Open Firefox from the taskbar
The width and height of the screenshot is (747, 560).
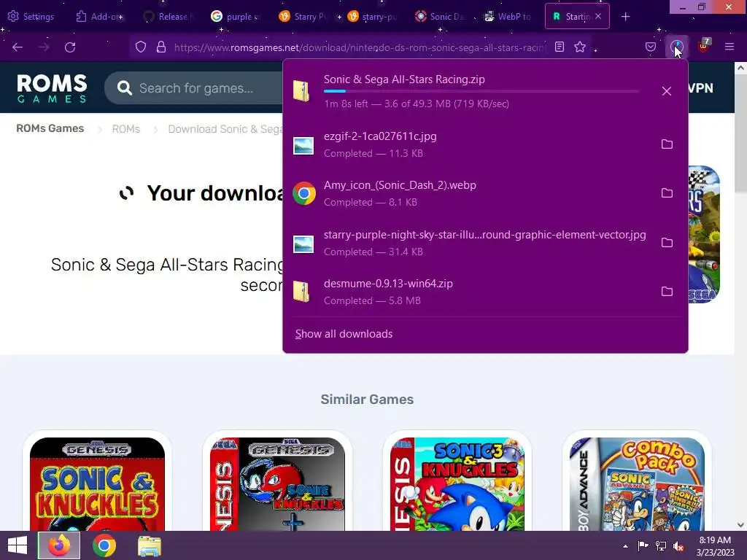59,545
